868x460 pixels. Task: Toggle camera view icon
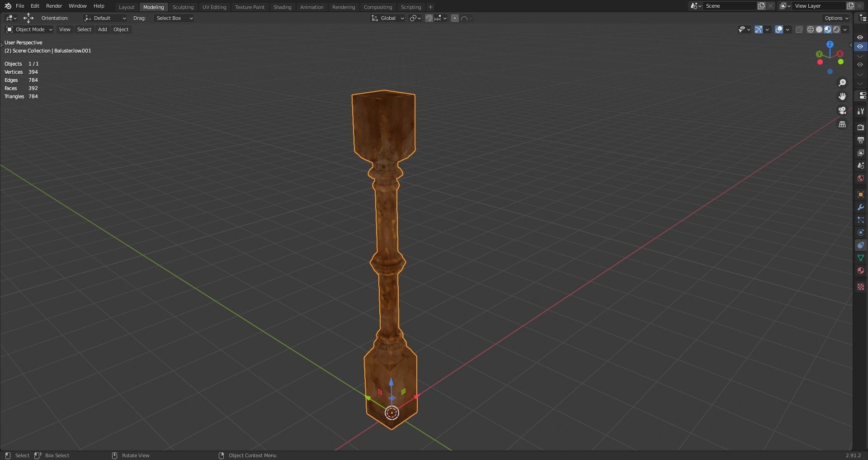(x=842, y=110)
